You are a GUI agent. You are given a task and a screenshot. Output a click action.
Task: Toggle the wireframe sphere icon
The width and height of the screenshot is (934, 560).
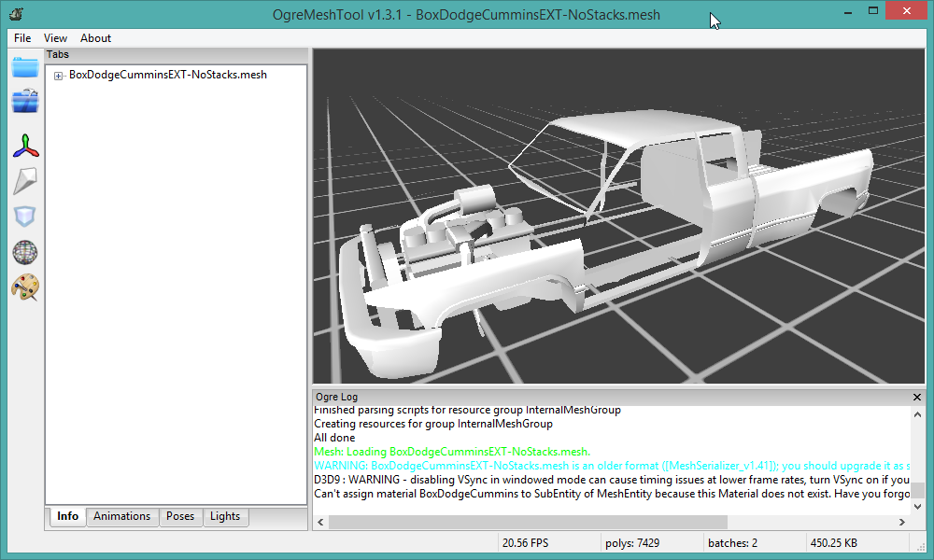click(25, 252)
